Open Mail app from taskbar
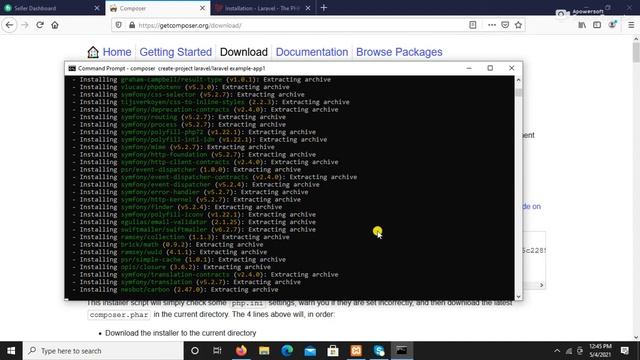640x360 pixels. click(x=310, y=351)
